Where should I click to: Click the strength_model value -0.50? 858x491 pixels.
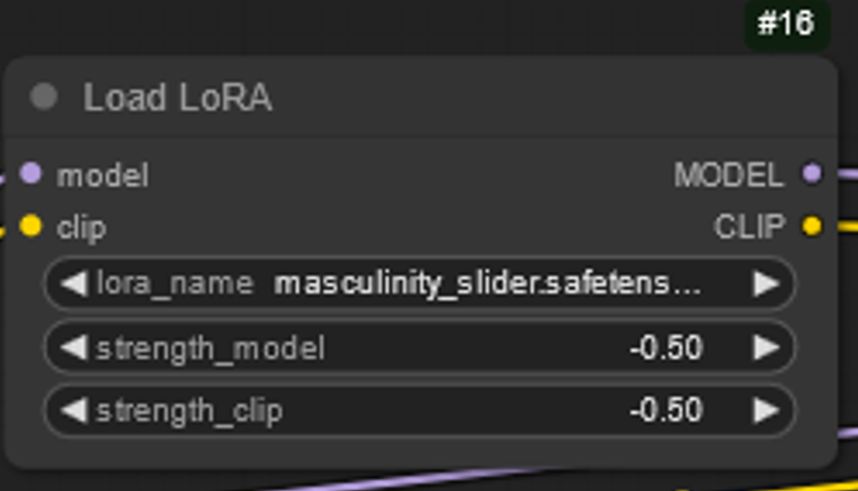(666, 347)
